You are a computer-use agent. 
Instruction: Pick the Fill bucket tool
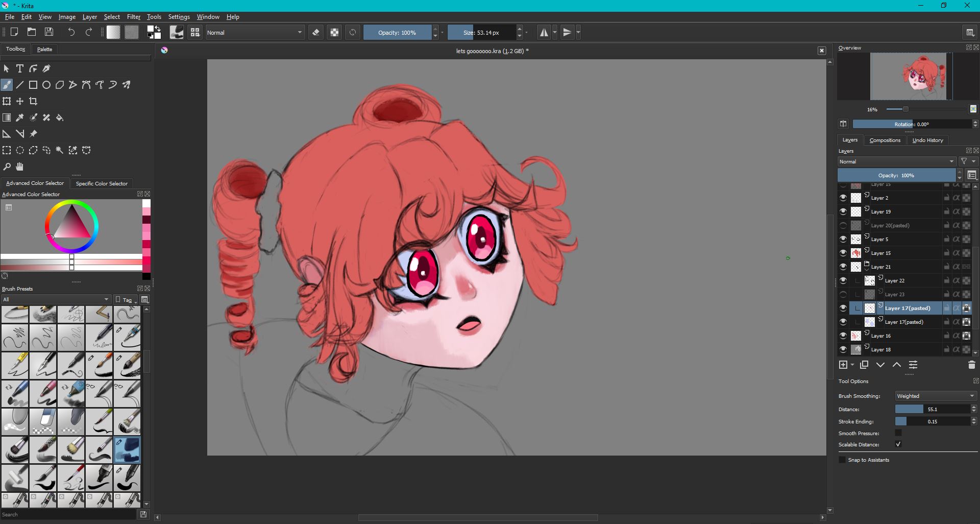(60, 117)
